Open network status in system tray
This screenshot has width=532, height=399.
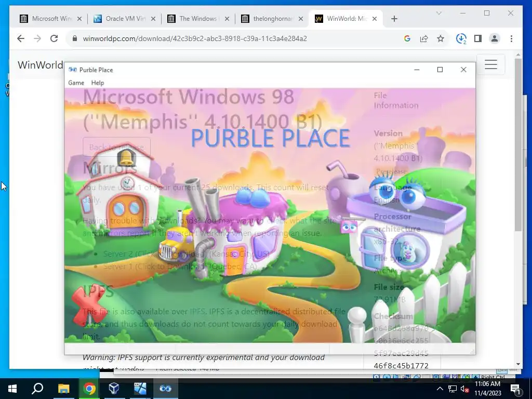(453, 389)
